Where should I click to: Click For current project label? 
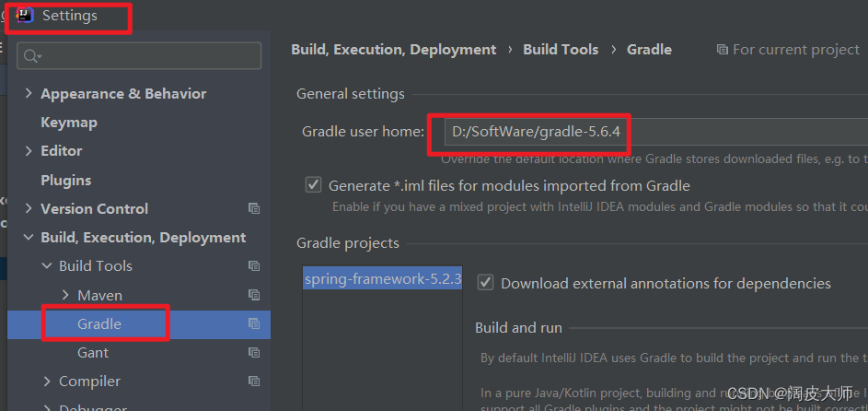point(796,50)
